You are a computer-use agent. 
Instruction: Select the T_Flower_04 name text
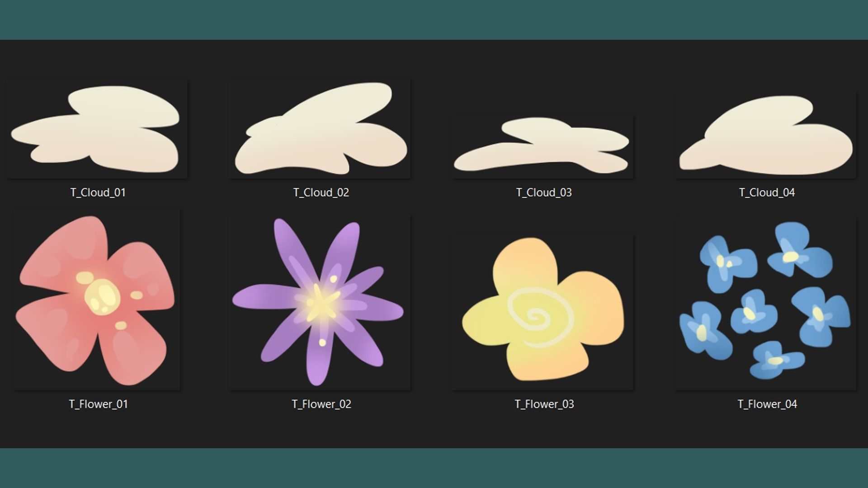(x=767, y=404)
